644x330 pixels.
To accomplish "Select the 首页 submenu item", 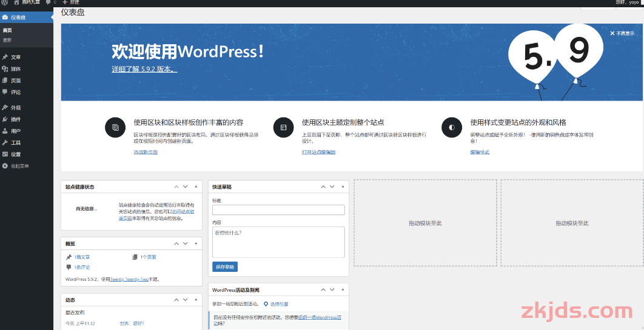I will pos(7,30).
